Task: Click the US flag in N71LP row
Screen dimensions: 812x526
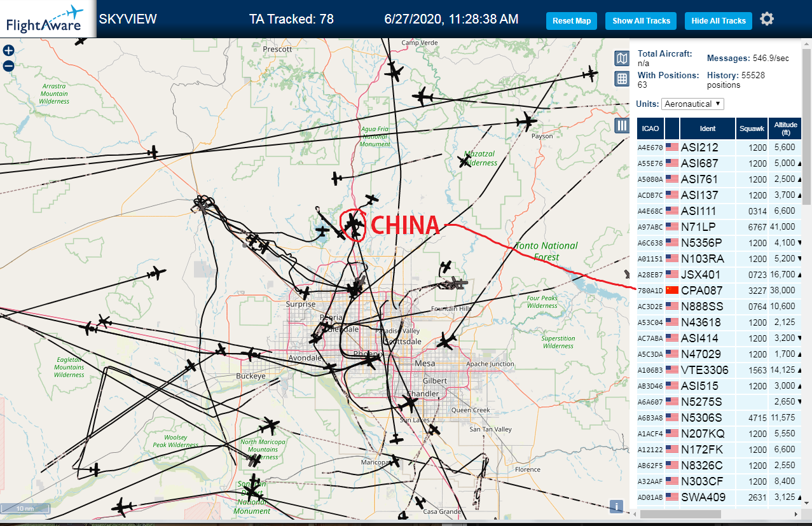Action: (x=671, y=226)
